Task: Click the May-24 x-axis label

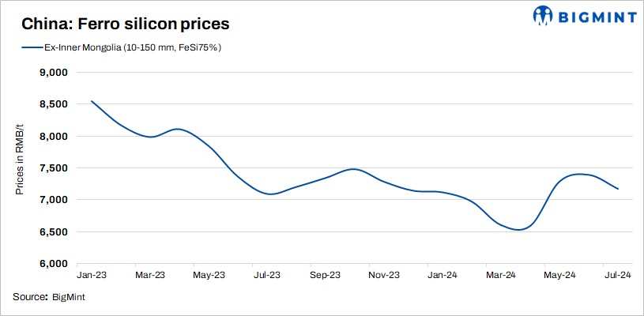Action: click(x=559, y=276)
